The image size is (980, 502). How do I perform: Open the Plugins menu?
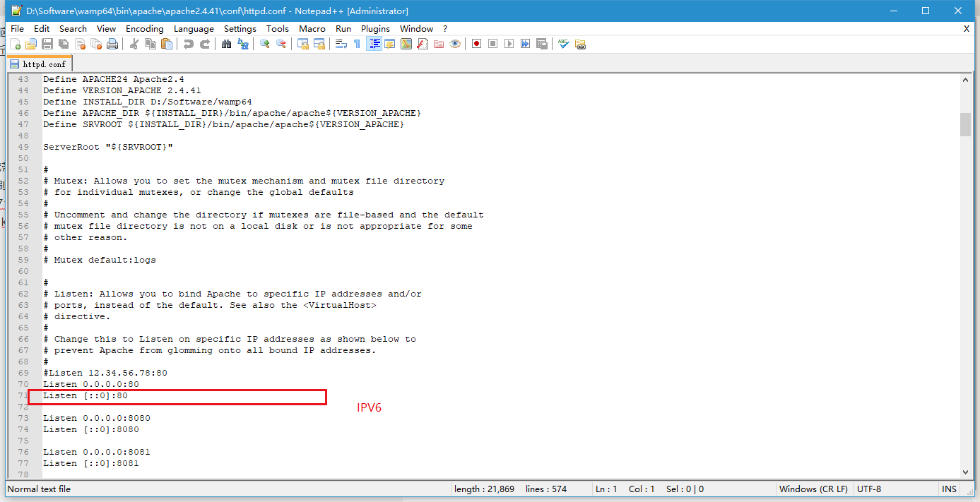point(375,29)
